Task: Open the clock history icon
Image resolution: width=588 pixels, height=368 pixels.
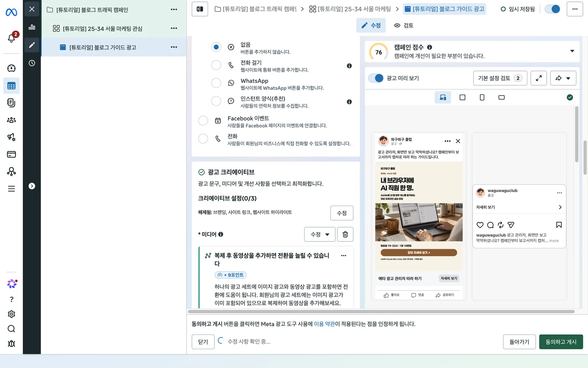Action: 32,63
